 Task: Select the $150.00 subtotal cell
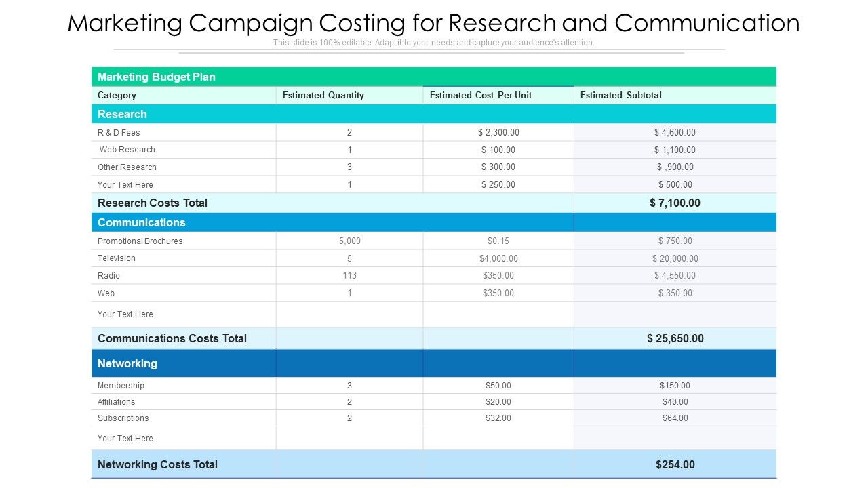[x=675, y=386]
